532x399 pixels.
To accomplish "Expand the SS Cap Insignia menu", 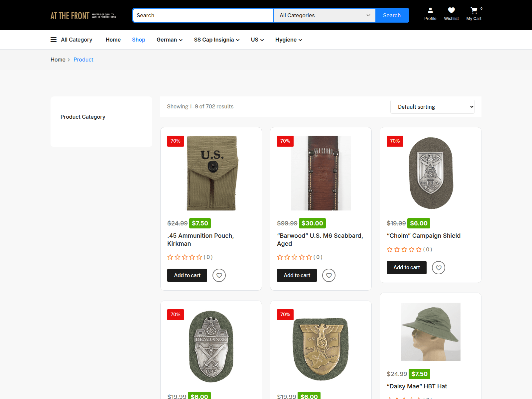I will 217,40.
